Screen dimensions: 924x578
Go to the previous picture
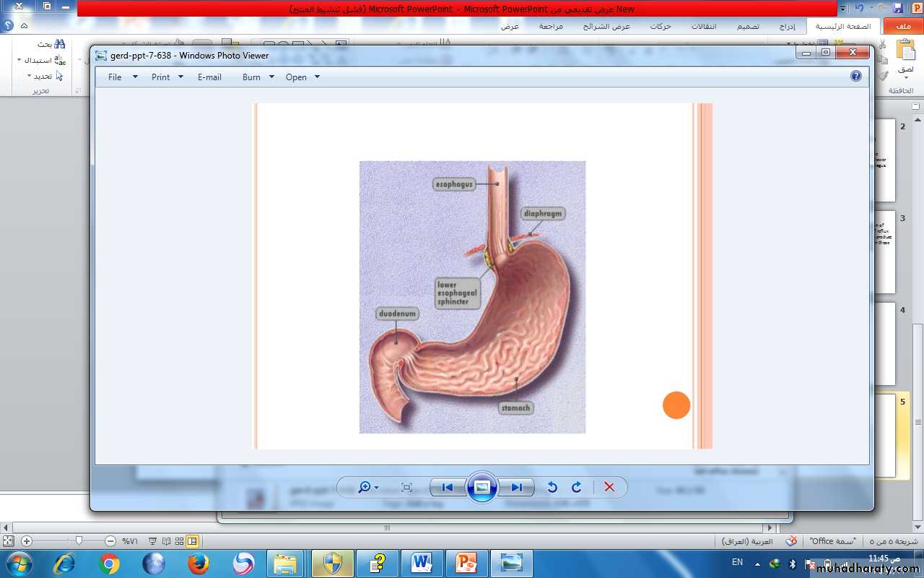[x=448, y=488]
